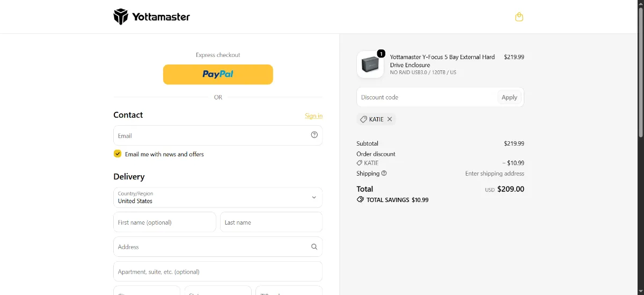Click the quantity badge on product thumbnail

coord(381,53)
